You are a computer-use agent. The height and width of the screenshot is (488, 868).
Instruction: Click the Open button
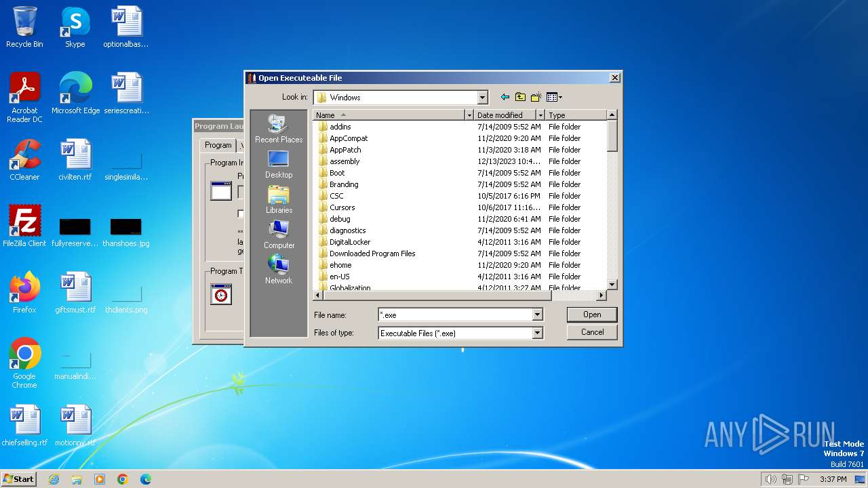point(592,314)
